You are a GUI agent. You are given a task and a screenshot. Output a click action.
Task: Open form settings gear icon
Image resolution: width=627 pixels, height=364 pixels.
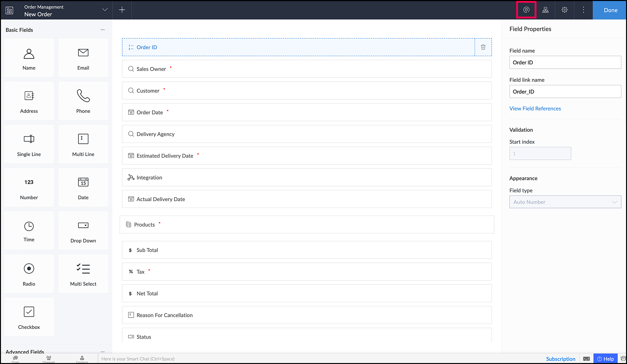[x=565, y=10]
